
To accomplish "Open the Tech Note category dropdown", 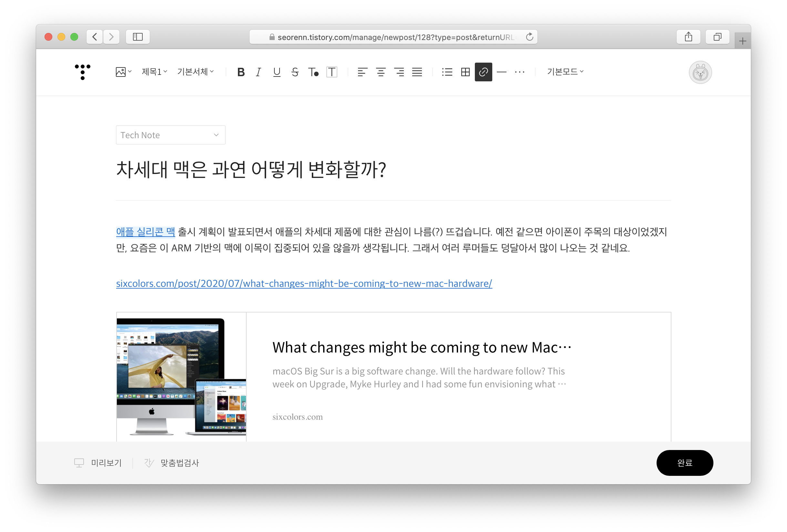I will [x=170, y=135].
